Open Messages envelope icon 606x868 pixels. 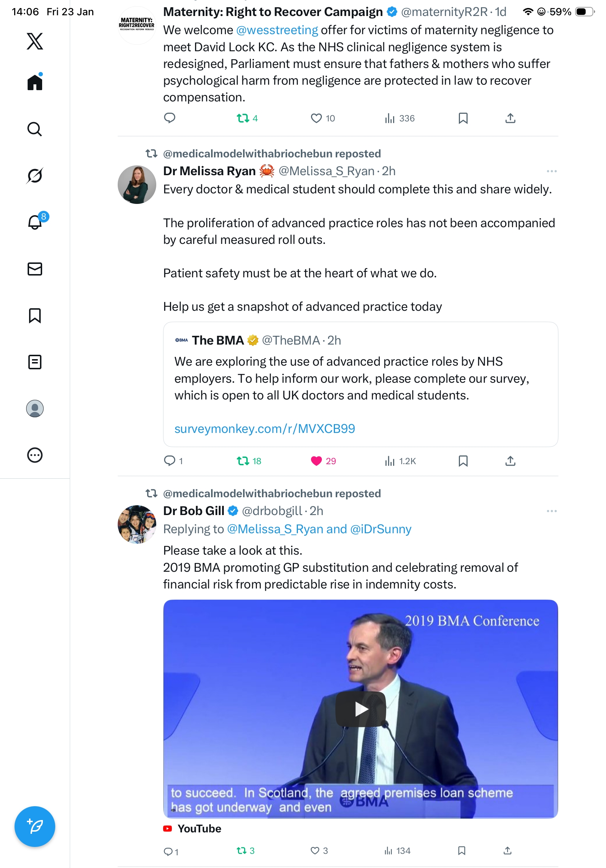[x=35, y=269]
